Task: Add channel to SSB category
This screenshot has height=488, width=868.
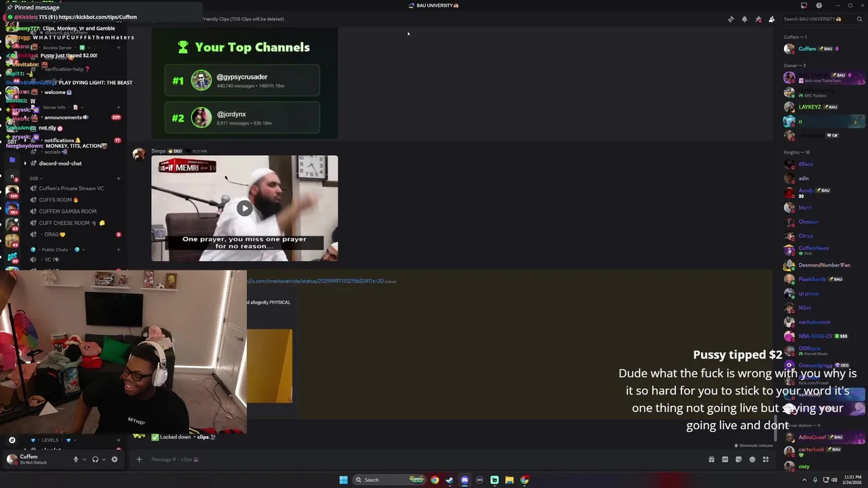Action: click(119, 178)
